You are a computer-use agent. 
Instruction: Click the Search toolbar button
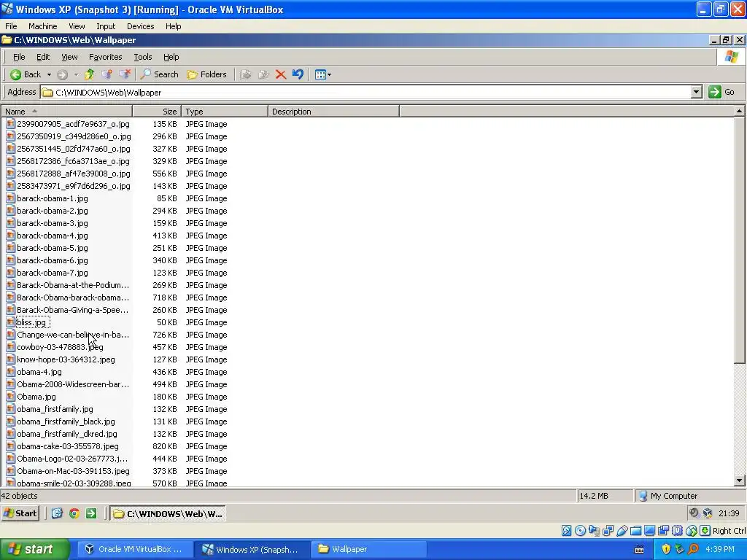pyautogui.click(x=160, y=74)
